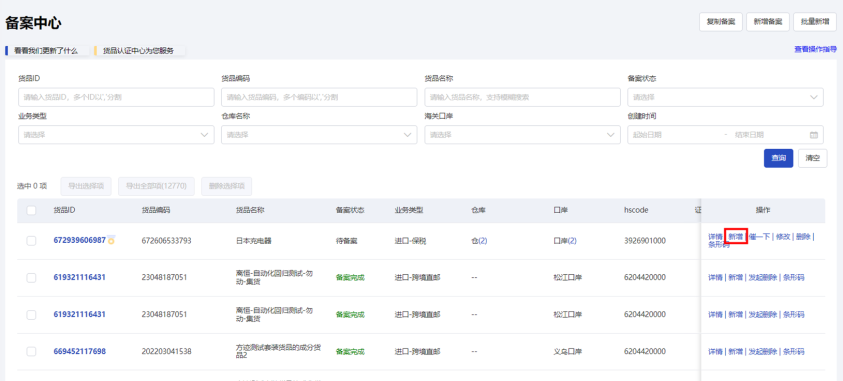
Task: Check the row for 日本充电器
Action: pyautogui.click(x=31, y=241)
